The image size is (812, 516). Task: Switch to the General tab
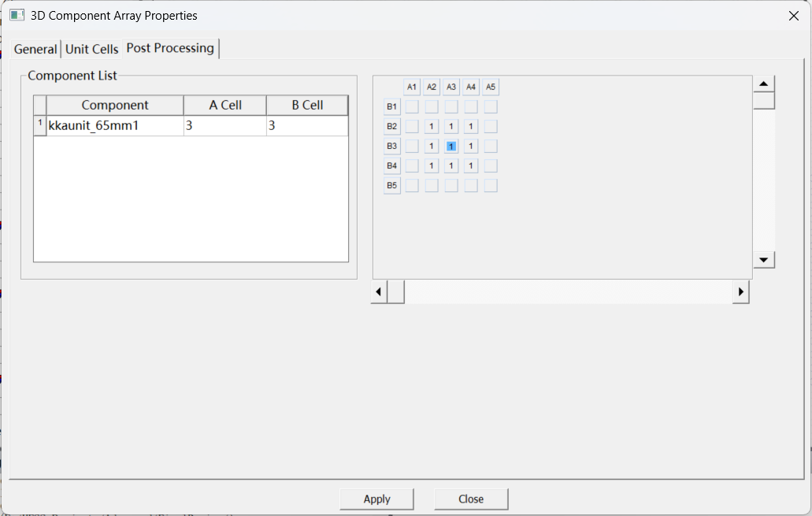coord(35,49)
